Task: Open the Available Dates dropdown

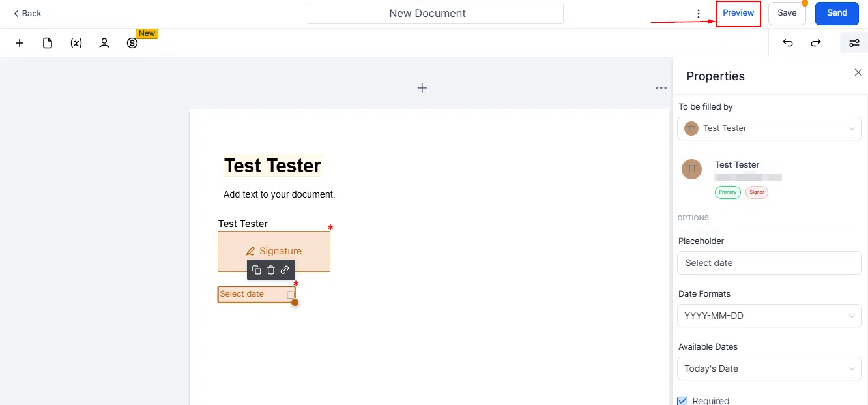Action: 770,368
